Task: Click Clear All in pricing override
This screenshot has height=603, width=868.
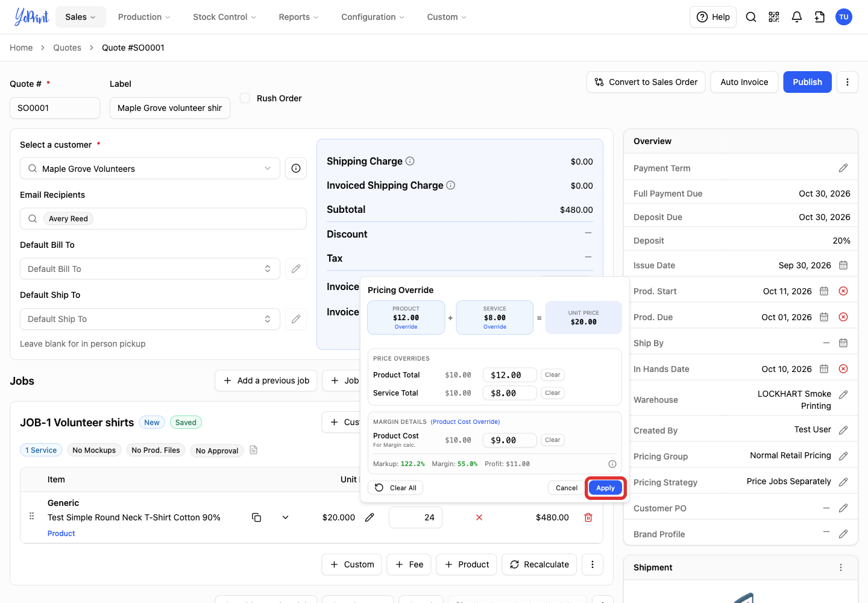Action: (x=396, y=488)
